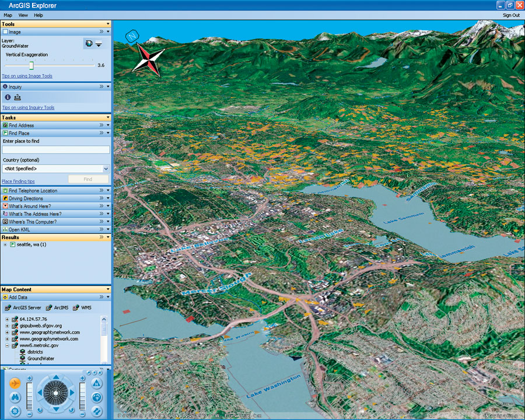Click the Find button
This screenshot has width=525, height=420.
click(88, 179)
